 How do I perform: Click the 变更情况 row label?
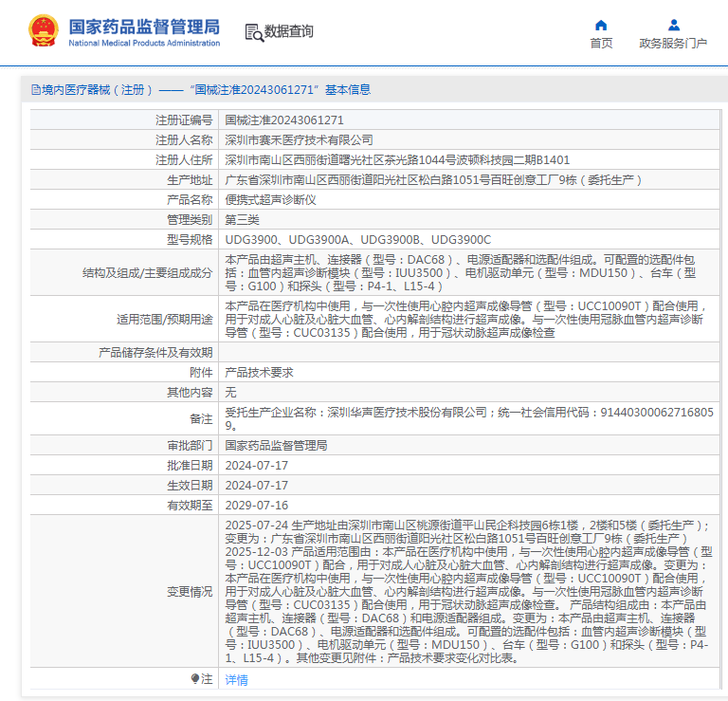pos(190,592)
